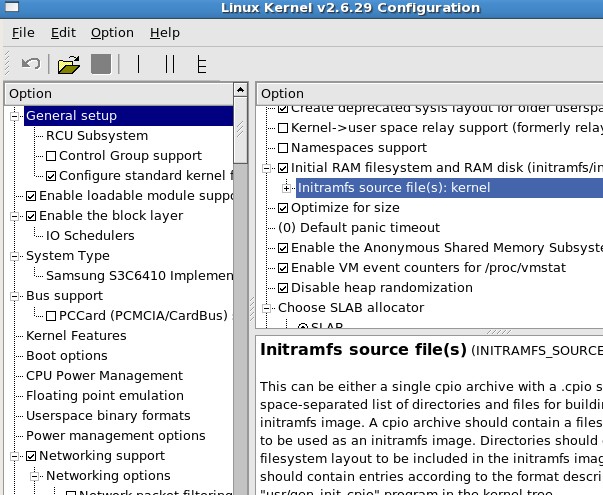Image resolution: width=603 pixels, height=495 pixels.
Task: Switch to Full View toolbar icon
Action: [x=201, y=64]
